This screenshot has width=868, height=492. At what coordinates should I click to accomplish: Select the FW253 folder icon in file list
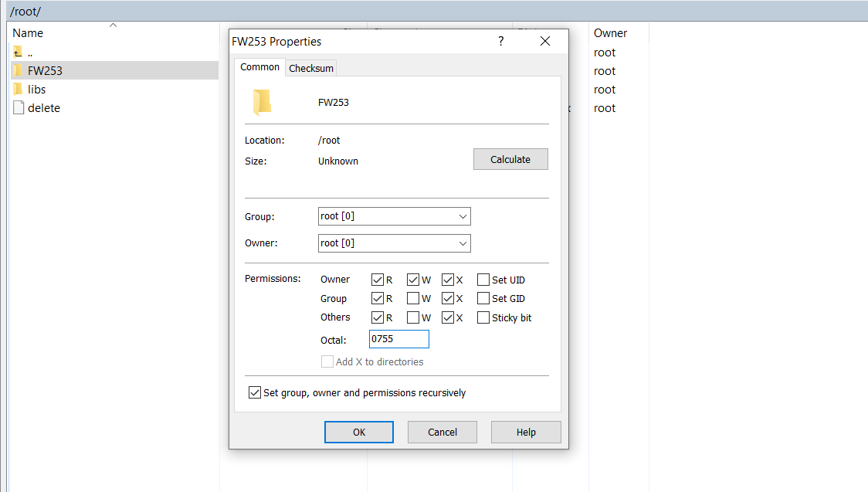click(18, 70)
